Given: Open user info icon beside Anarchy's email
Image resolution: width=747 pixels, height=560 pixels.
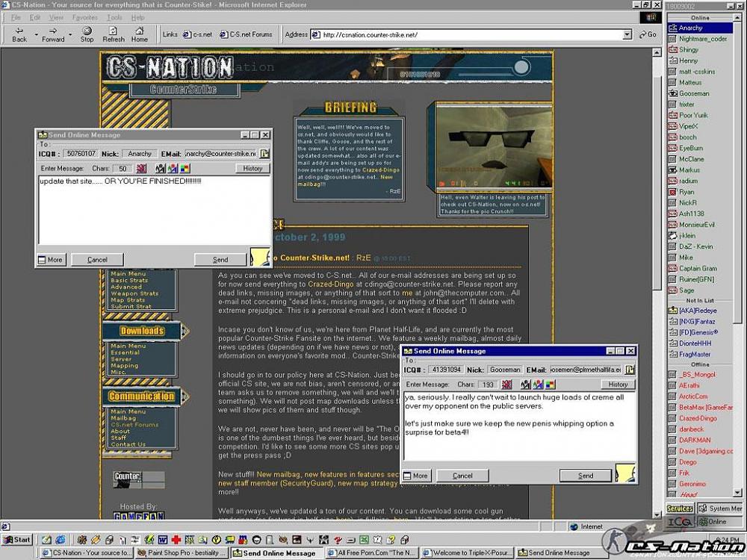Looking at the screenshot, I should pos(264,153).
